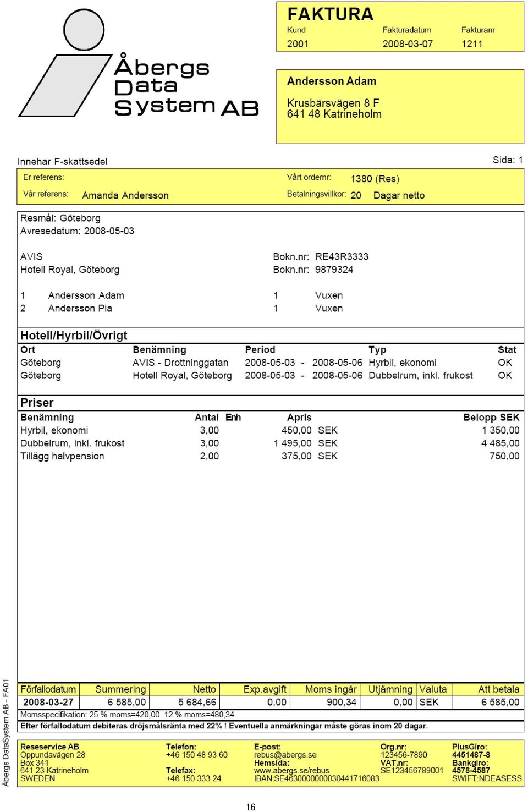Image resolution: width=528 pixels, height=812 pixels.
Task: Click postal line 641 48 Katrineholm
Action: 334,114
